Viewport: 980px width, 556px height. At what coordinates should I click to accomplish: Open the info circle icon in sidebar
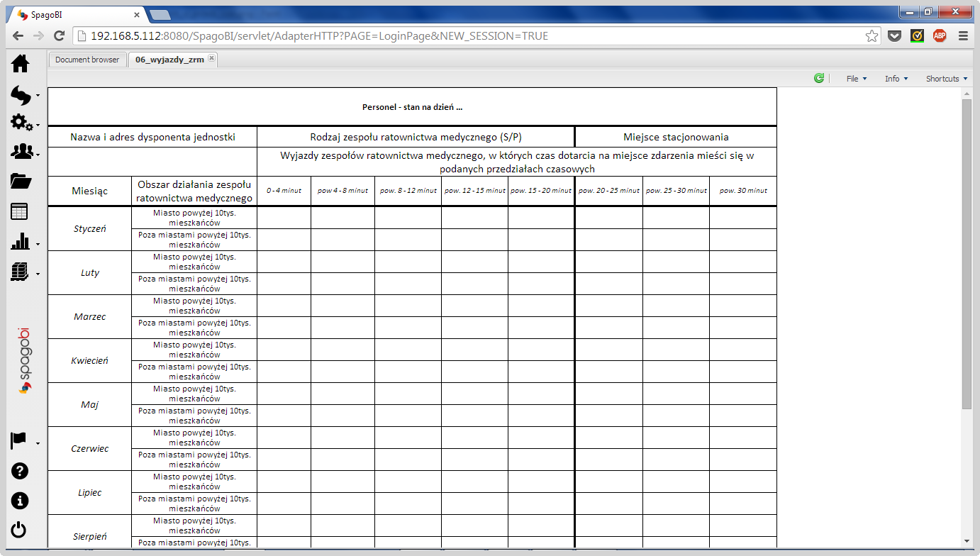[x=20, y=501]
